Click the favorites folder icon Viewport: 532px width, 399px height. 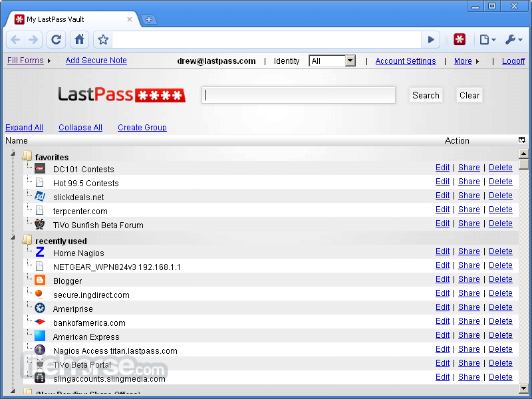point(27,156)
